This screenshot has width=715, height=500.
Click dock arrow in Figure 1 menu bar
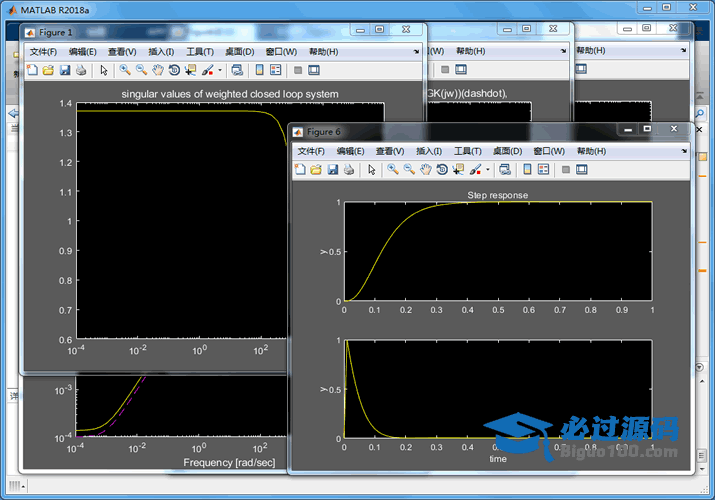tap(416, 52)
